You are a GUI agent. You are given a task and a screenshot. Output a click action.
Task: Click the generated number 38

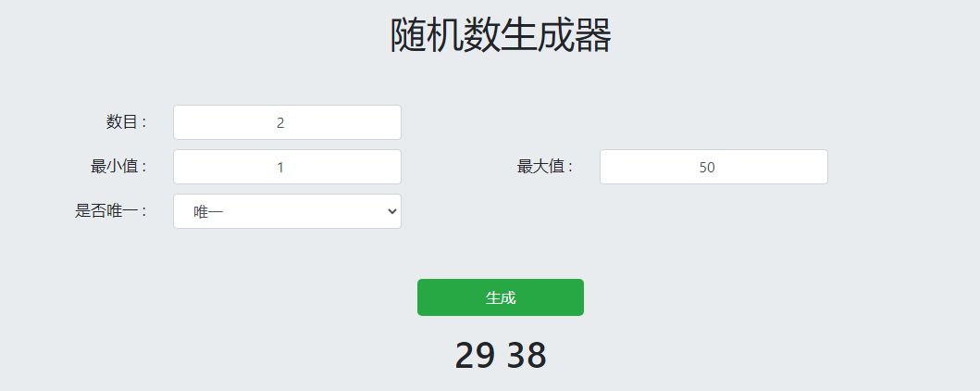click(527, 356)
